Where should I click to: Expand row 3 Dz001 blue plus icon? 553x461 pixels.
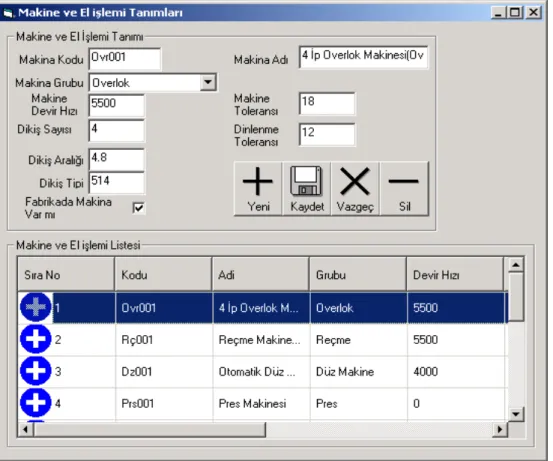(36, 371)
